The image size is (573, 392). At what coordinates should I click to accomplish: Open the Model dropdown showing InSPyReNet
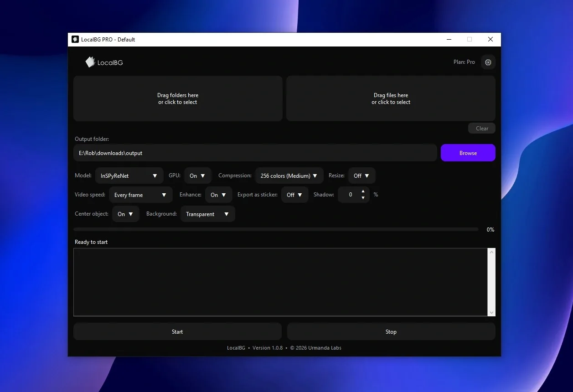click(129, 176)
